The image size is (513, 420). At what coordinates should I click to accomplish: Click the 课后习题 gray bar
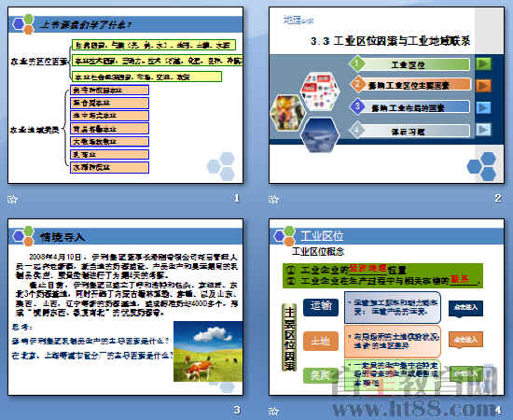(x=415, y=131)
